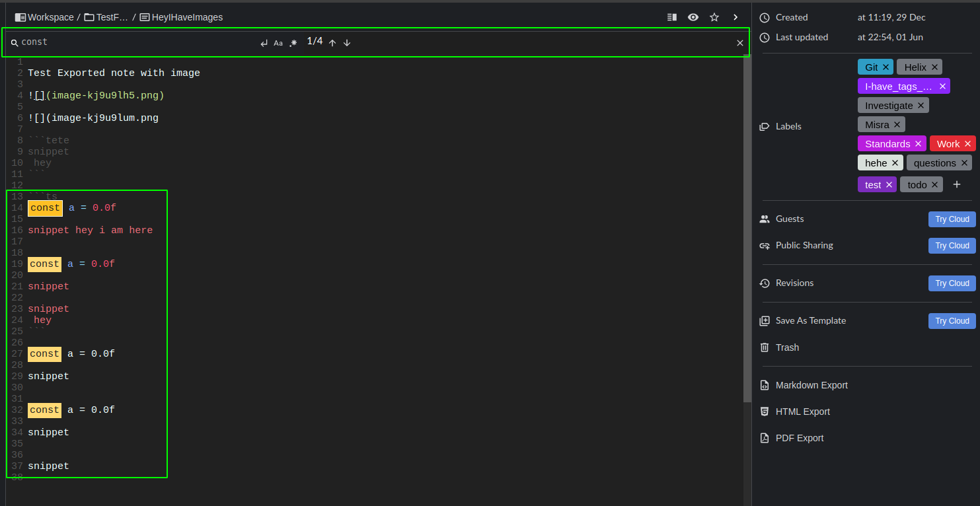This screenshot has width=980, height=506.
Task: Open the Workspace breadcrumb item
Action: [49, 17]
